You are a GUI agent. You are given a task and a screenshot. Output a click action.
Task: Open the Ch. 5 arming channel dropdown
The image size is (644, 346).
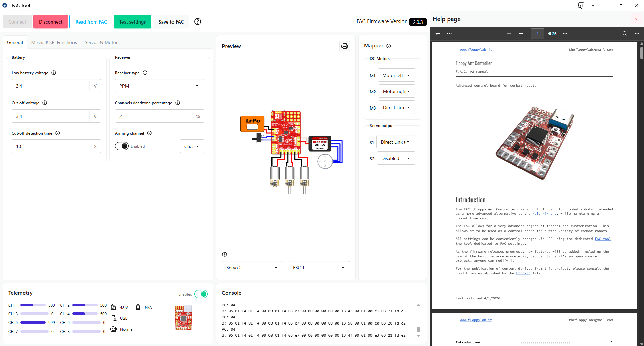(192, 146)
